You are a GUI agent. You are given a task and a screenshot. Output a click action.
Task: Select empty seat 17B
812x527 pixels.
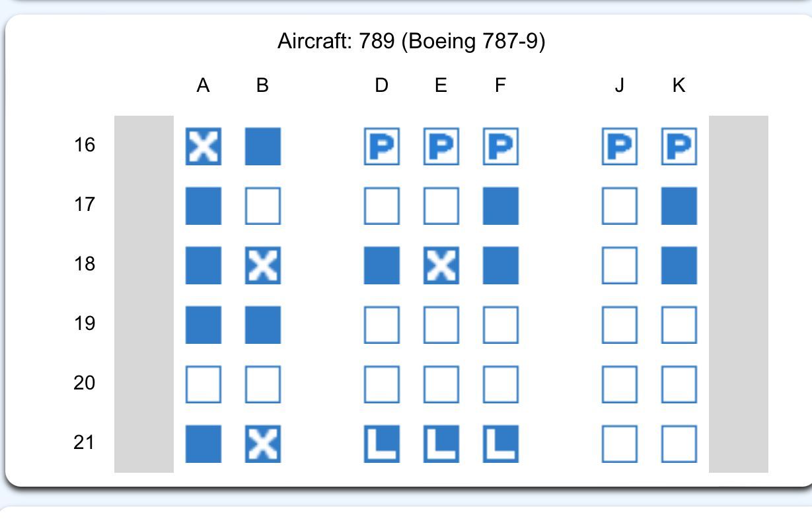tap(262, 206)
